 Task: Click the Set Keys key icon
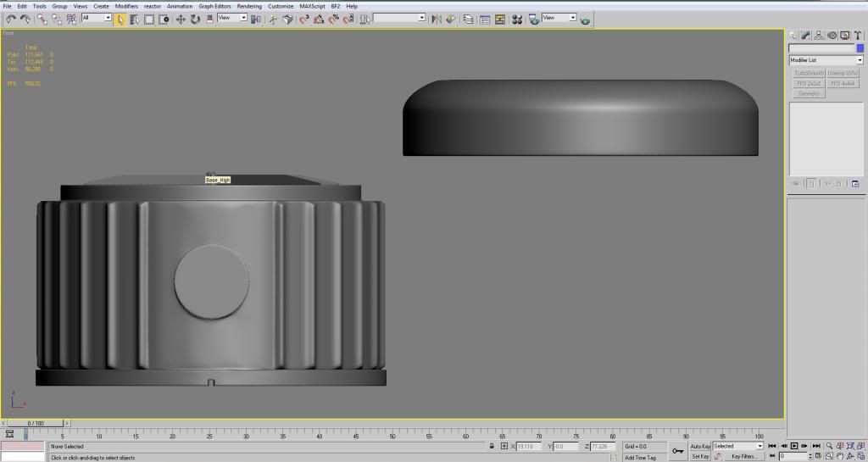pos(678,451)
